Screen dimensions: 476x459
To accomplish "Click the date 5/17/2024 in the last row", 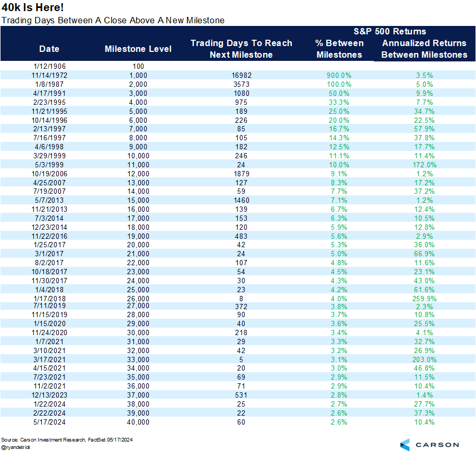I will pyautogui.click(x=49, y=422).
